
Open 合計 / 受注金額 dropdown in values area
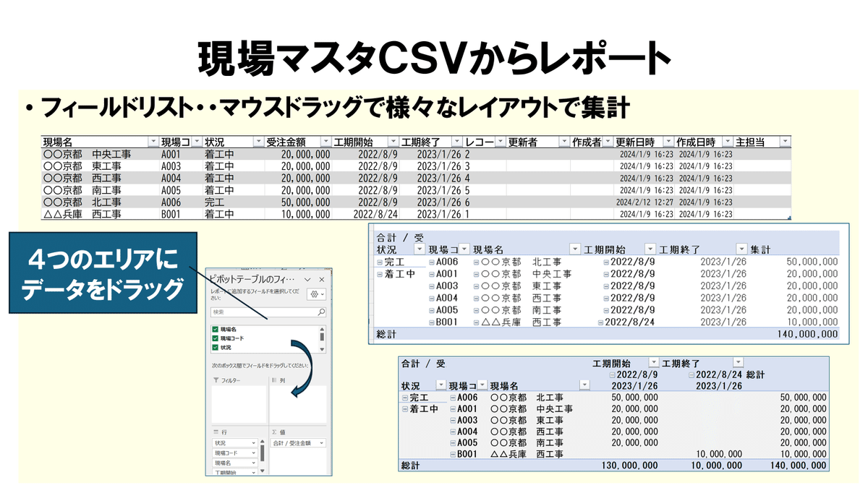coord(321,443)
